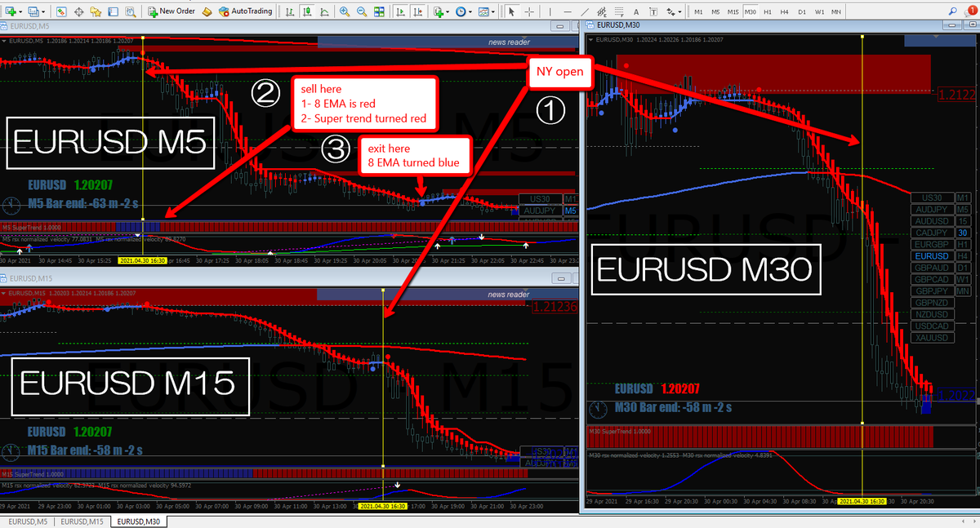Open MetaEditor with the yellow book icon

click(207, 11)
